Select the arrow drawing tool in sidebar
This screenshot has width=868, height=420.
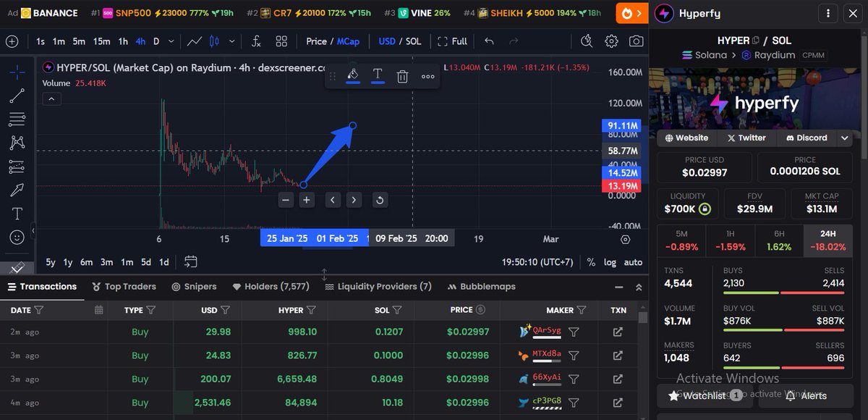pyautogui.click(x=17, y=190)
